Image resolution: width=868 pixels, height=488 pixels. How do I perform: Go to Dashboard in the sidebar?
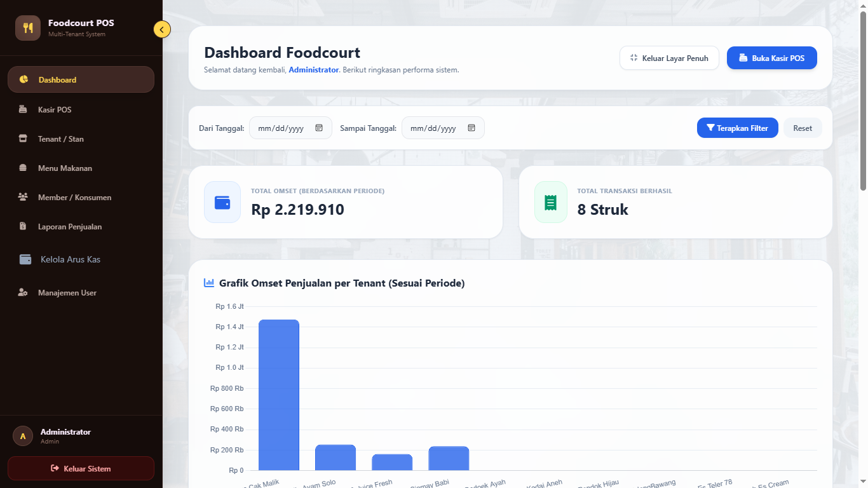(x=81, y=79)
